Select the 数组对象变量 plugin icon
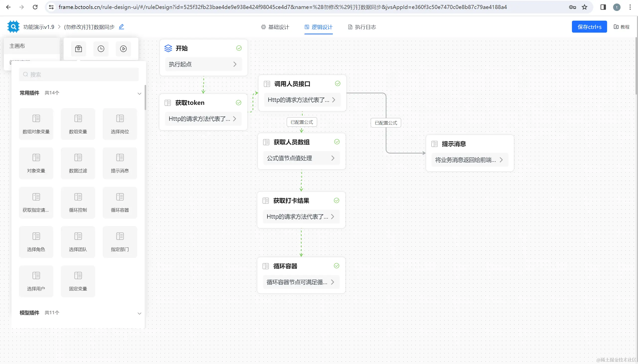Image resolution: width=638 pixels, height=364 pixels. tap(36, 119)
